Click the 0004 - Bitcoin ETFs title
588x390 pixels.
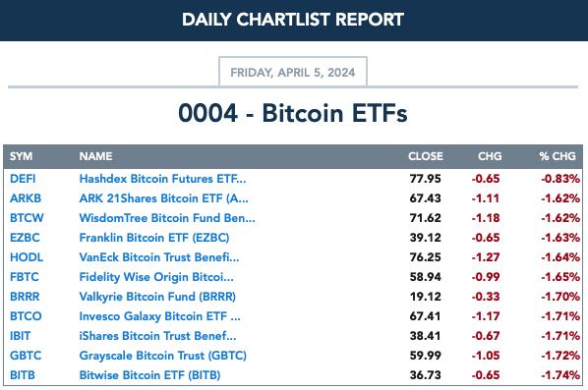(293, 113)
